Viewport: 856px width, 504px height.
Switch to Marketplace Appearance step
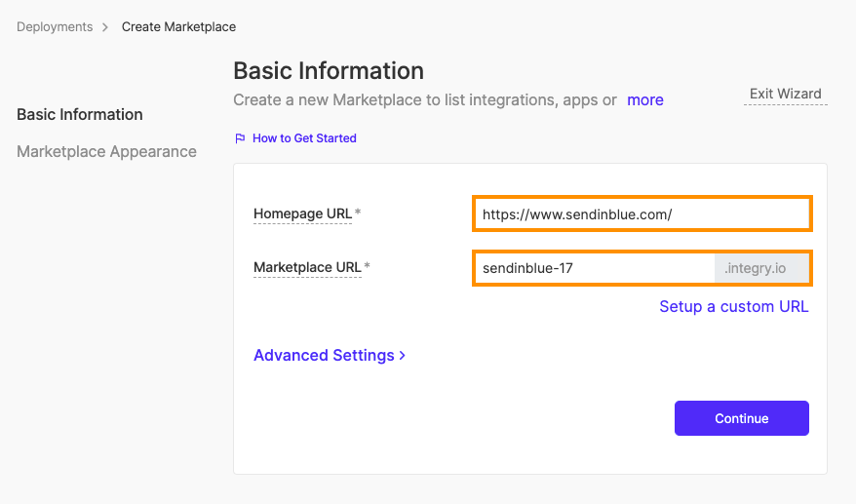click(x=106, y=151)
